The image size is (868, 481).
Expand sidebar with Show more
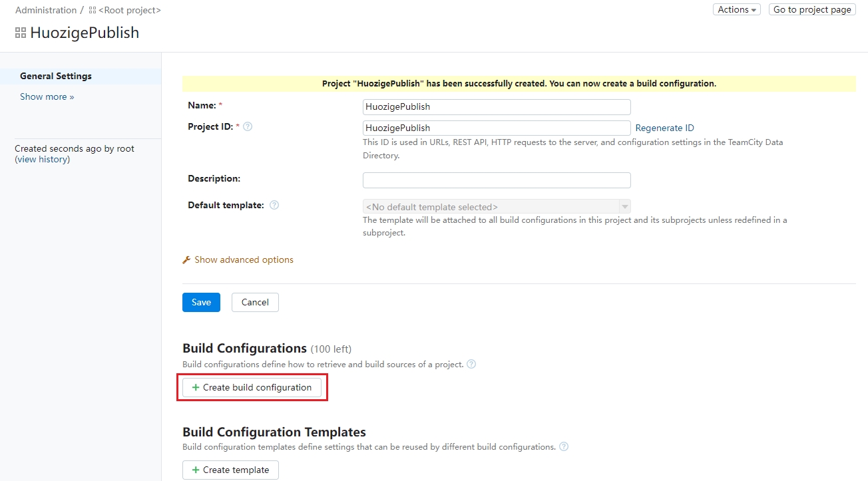coord(47,96)
